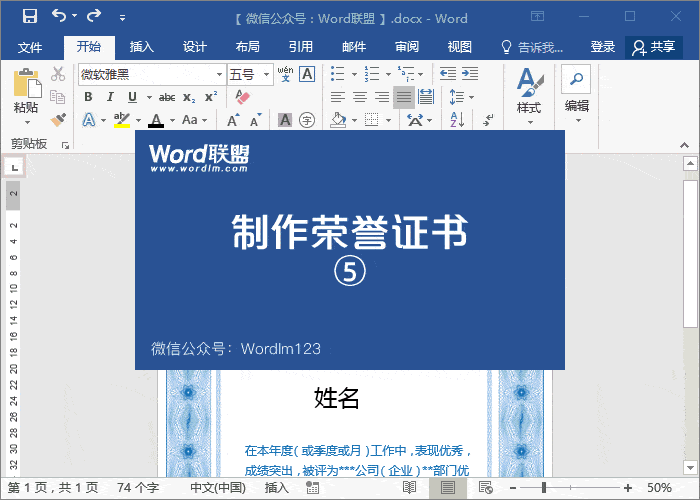
Task: Switch to the 视图 tab
Action: coord(459,47)
